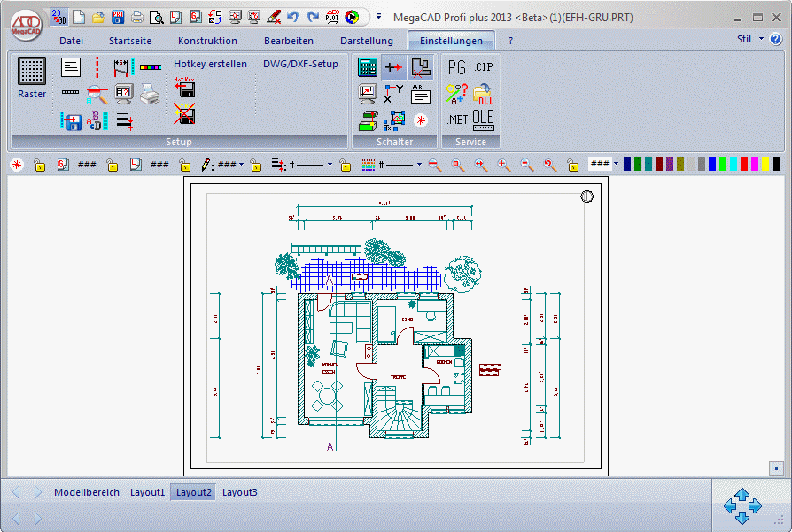Click the line spacing icon with red arrows
The height and width of the screenshot is (532, 792).
point(124,121)
